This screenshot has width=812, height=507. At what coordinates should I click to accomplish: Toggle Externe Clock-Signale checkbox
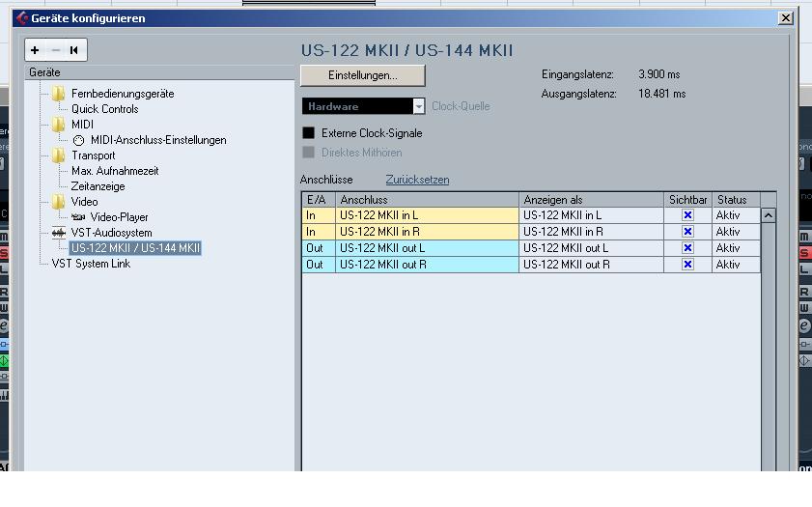coord(309,133)
